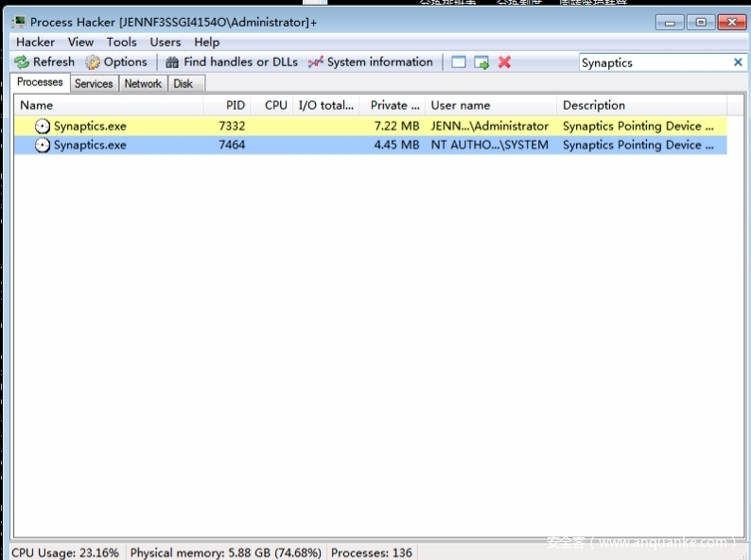Click Find handles or DLLs binoculars icon
751x560 pixels.
pos(172,62)
